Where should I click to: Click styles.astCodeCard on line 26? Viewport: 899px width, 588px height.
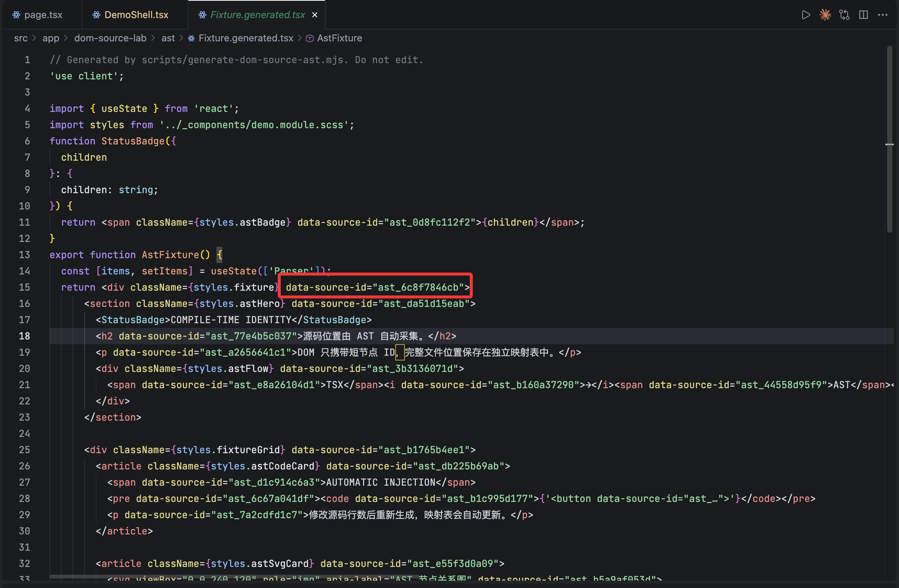point(263,466)
